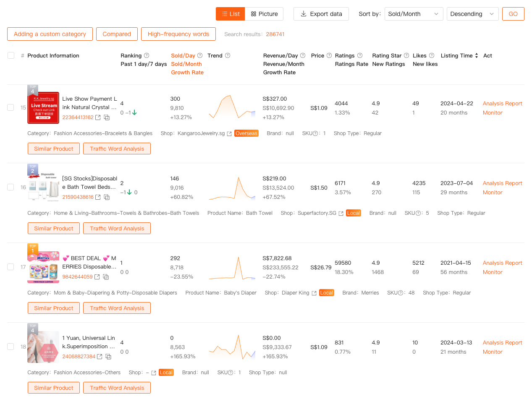Open High-frequency words
532x399 pixels.
point(178,34)
